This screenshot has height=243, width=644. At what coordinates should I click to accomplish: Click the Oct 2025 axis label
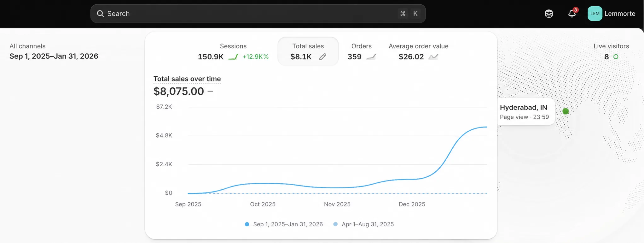pos(263,204)
